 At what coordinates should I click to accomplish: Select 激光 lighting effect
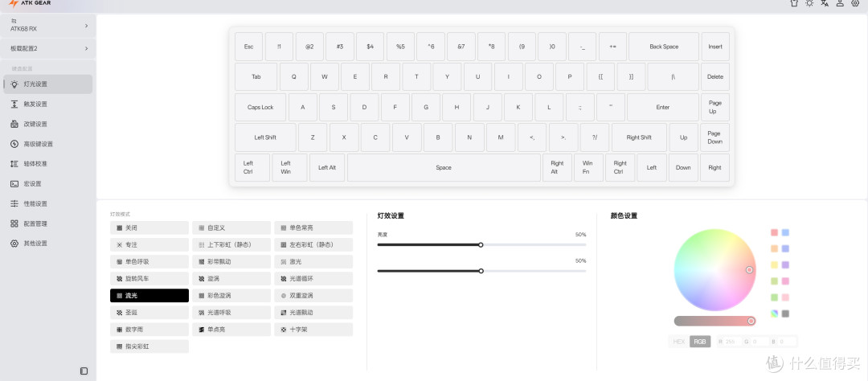point(313,261)
